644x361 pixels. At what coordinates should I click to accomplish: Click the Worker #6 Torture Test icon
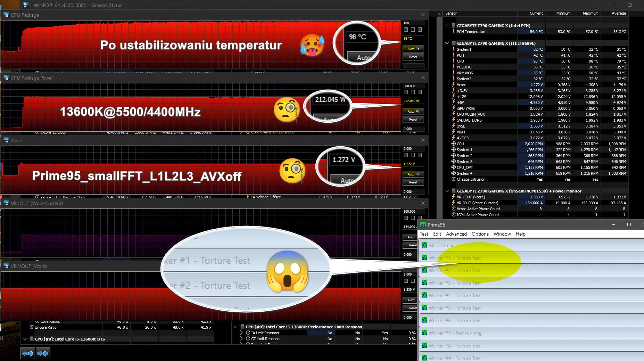pyautogui.click(x=424, y=320)
